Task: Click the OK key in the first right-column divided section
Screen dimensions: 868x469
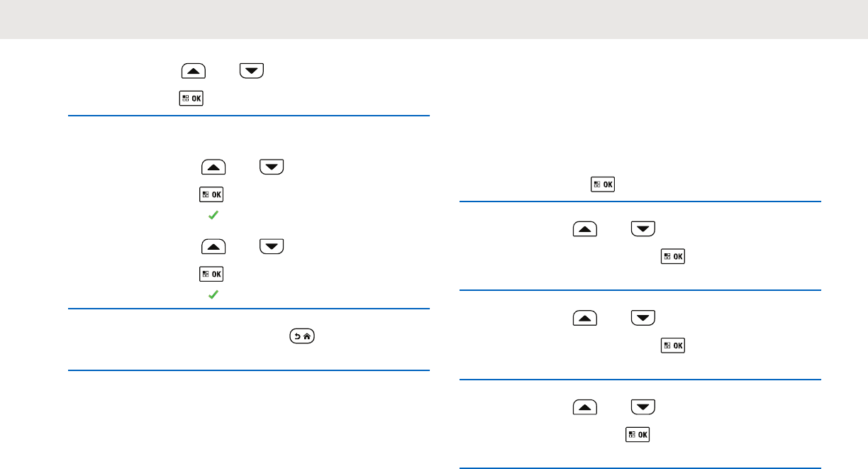Action: (x=673, y=256)
